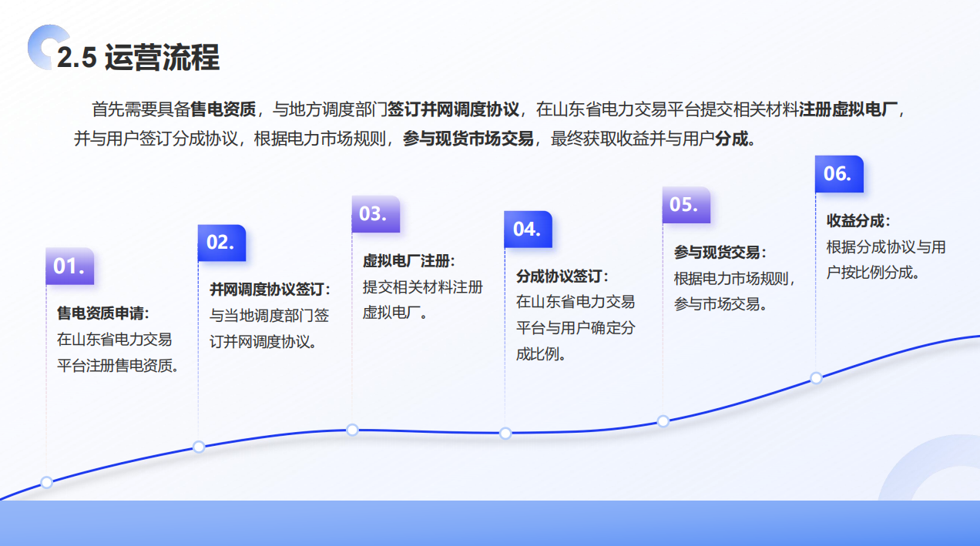
Task: Select the "虚拟电厂注册" step heading
Action: point(408,261)
